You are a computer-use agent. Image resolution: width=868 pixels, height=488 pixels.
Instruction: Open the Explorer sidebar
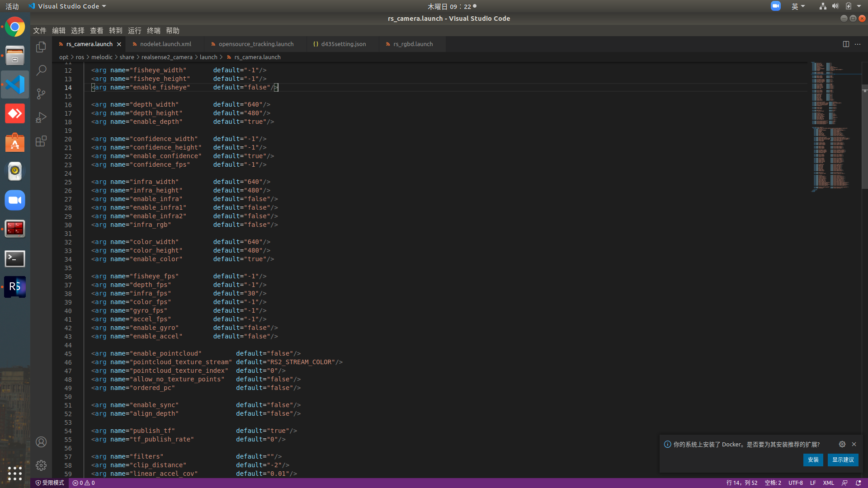click(x=41, y=47)
